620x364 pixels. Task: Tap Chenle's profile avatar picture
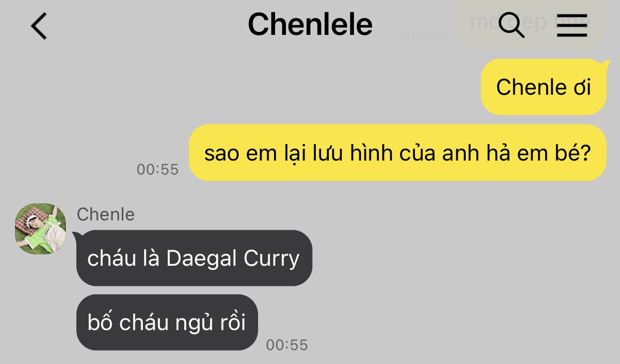(40, 229)
